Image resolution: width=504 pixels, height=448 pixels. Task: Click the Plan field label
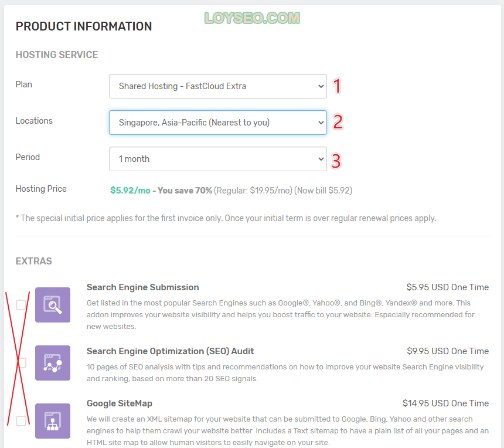[x=24, y=84]
